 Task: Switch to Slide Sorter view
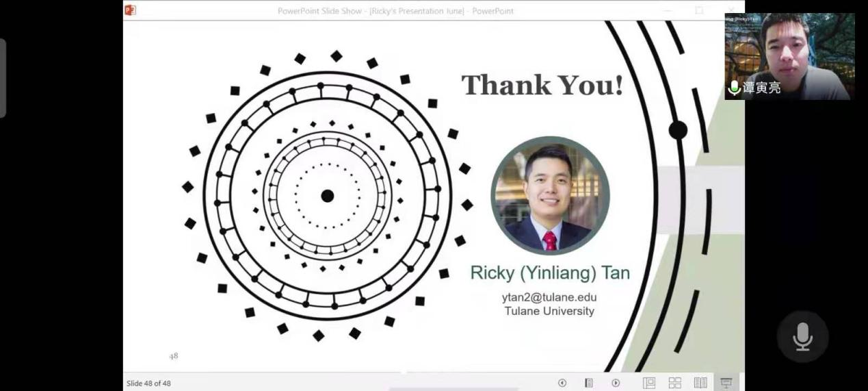674,383
